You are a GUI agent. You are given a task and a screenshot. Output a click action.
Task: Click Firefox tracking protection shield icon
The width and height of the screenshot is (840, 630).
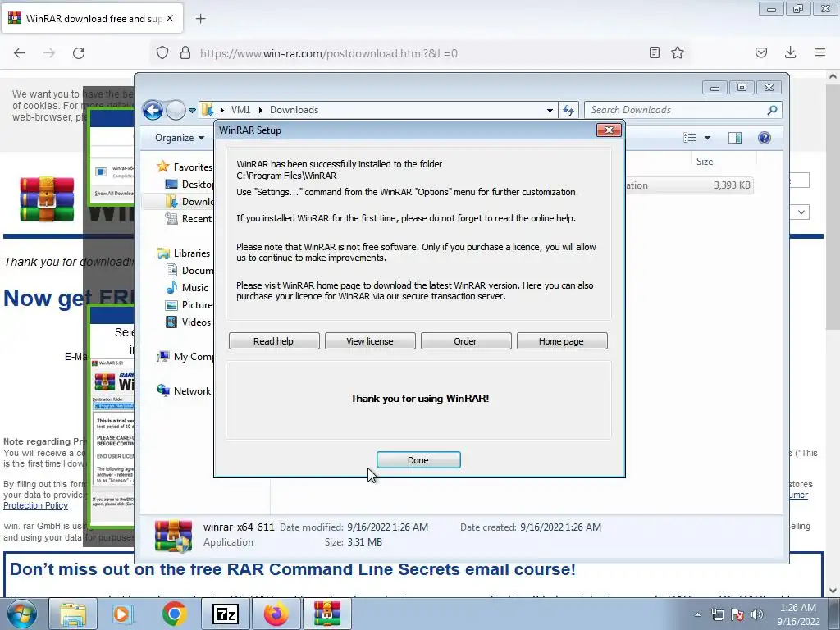point(162,53)
